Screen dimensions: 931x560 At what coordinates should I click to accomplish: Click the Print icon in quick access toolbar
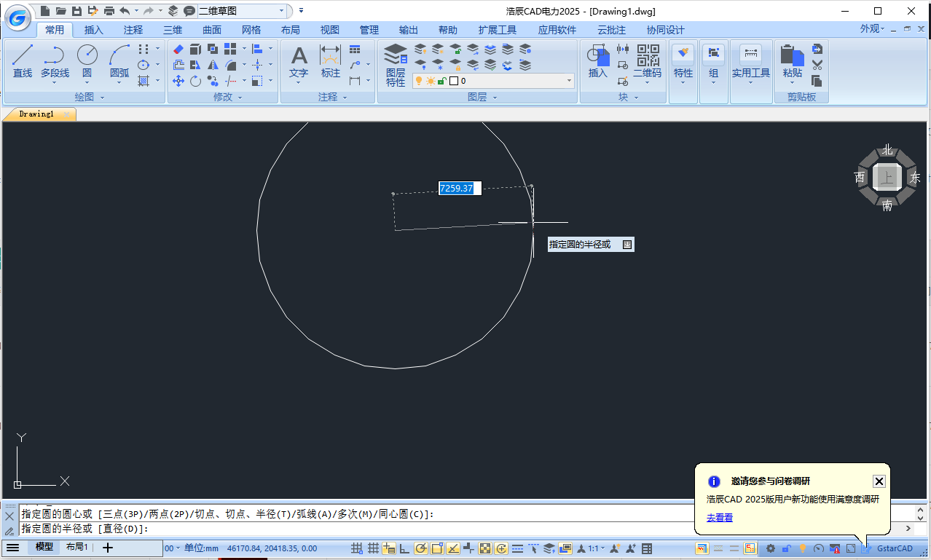[x=109, y=11]
